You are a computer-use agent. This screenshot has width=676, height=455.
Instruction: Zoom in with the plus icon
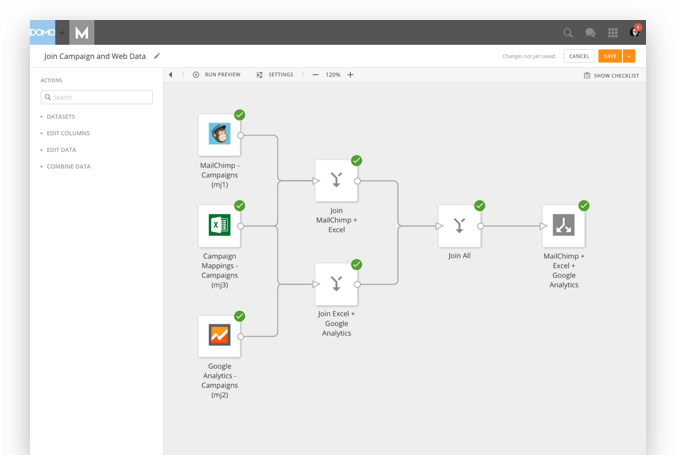click(x=351, y=75)
